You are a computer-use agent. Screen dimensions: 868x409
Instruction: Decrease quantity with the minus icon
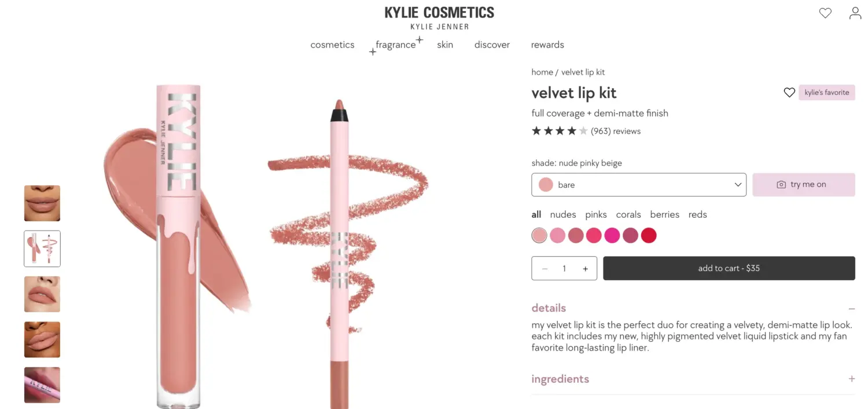pyautogui.click(x=545, y=269)
